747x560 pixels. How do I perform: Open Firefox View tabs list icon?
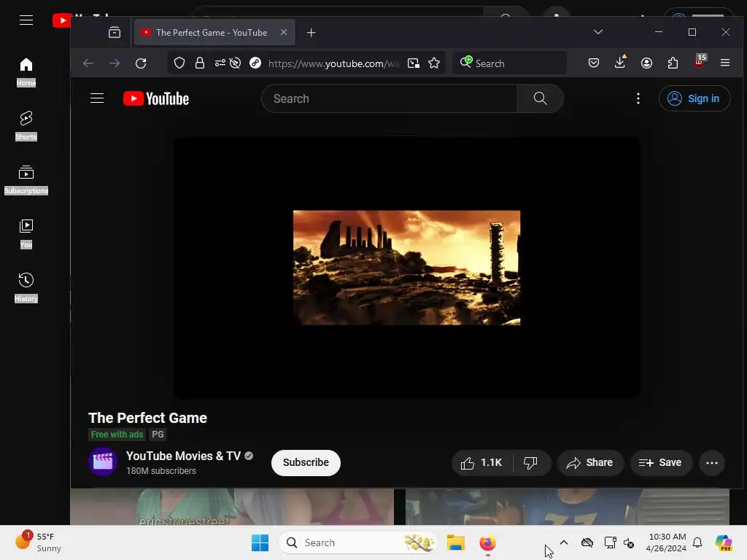(115, 32)
